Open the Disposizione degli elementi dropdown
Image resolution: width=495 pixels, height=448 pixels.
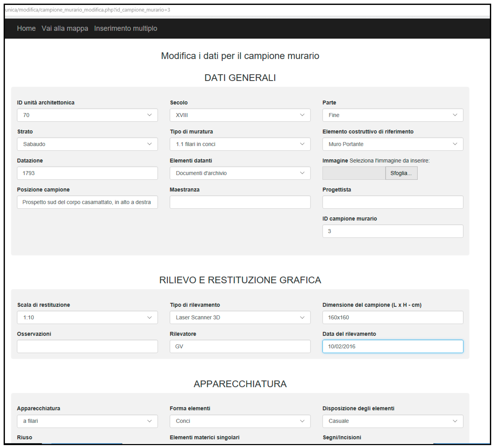tap(393, 421)
